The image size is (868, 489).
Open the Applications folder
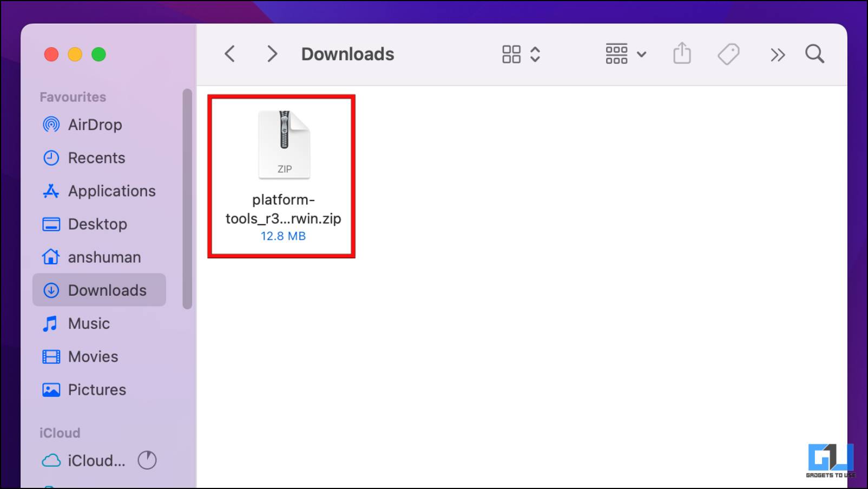[x=111, y=191]
